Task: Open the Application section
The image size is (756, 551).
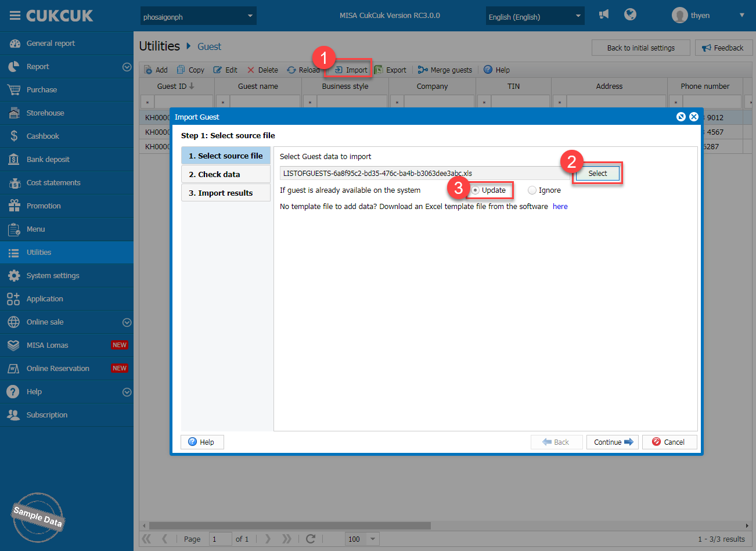Action: tap(67, 299)
